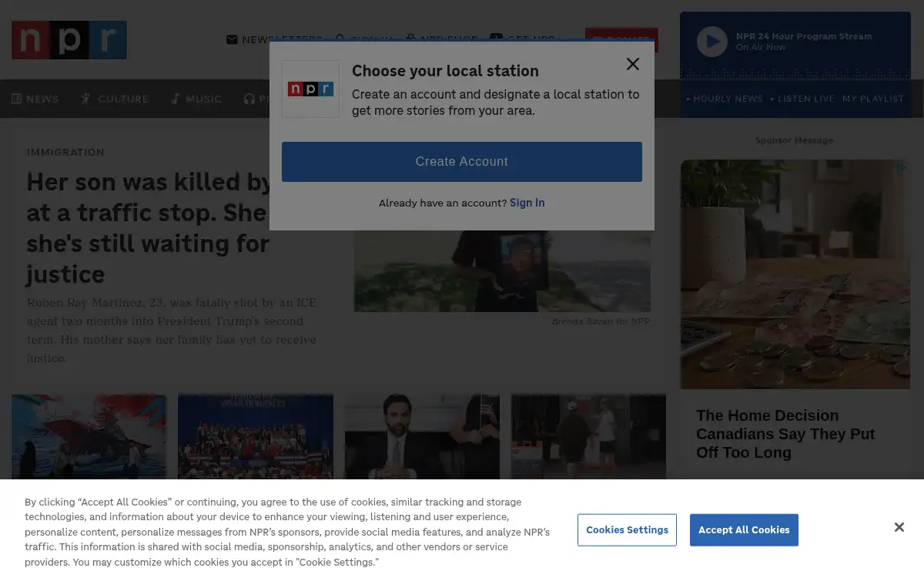Open the ship illustration story thumbnail
This screenshot has width=924, height=578.
[x=89, y=436]
